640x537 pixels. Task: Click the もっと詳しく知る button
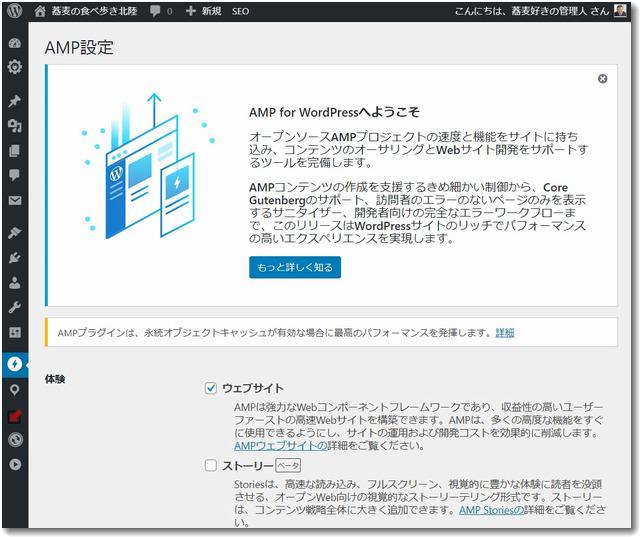295,267
